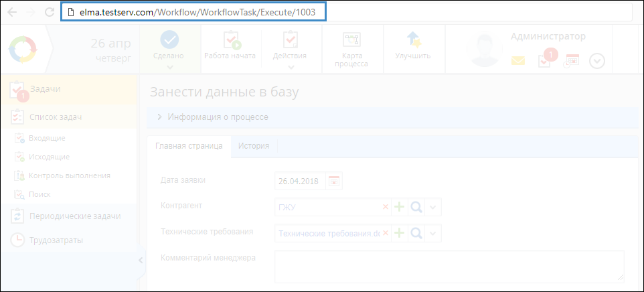The height and width of the screenshot is (292, 644).
Task: Click the Улучшить toolbar icon
Action: point(412,42)
